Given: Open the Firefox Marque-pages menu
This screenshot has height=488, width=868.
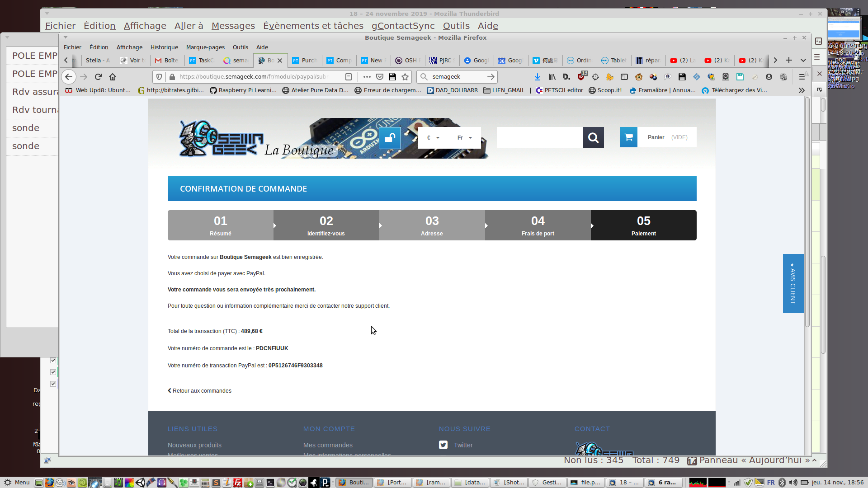Looking at the screenshot, I should (x=205, y=47).
